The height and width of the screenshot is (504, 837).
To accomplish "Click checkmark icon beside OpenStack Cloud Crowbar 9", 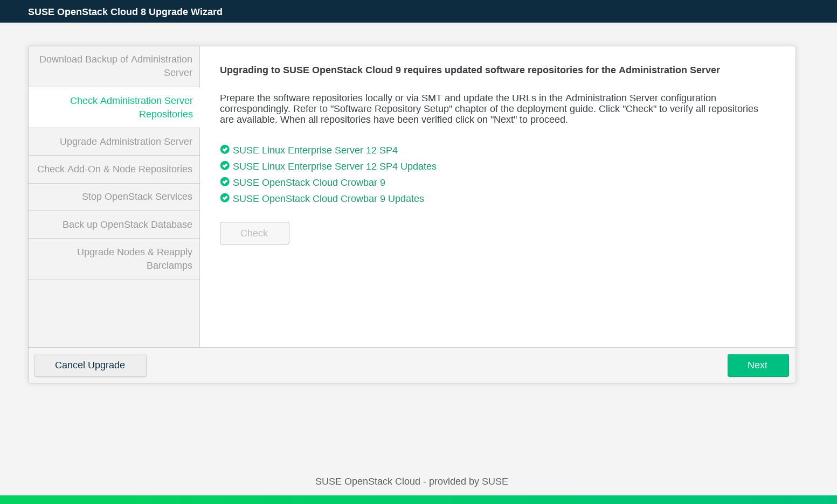I will click(x=225, y=182).
